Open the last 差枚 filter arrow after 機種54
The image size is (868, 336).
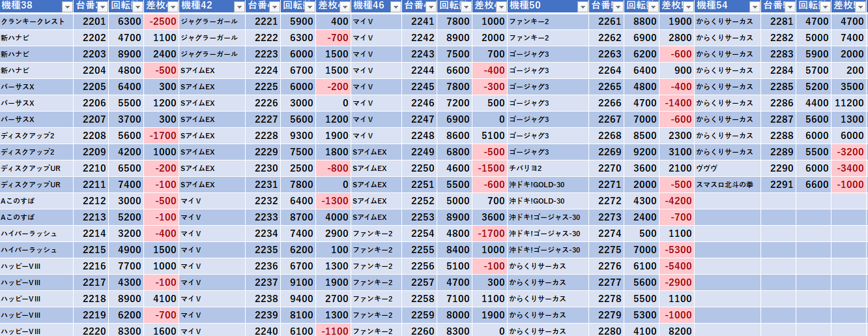tap(860, 7)
